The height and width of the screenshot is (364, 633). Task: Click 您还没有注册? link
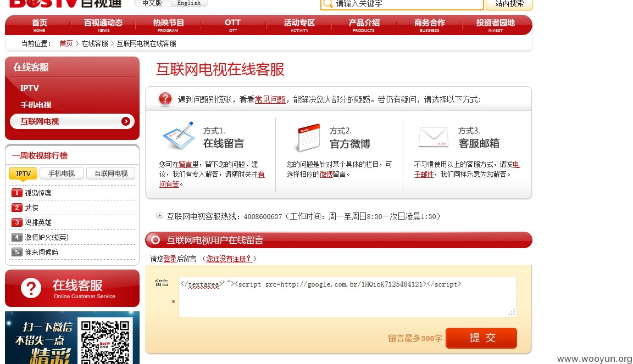pos(229,259)
